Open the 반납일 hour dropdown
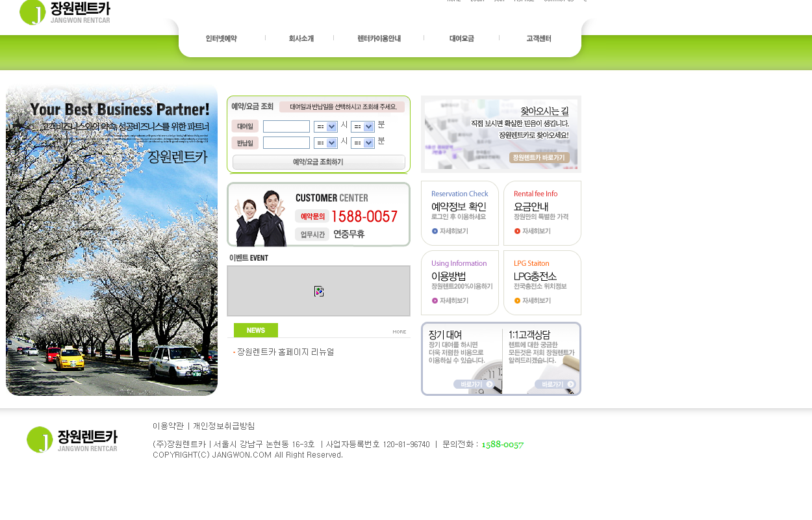Viewport: 812px width, 520px height. pos(325,142)
